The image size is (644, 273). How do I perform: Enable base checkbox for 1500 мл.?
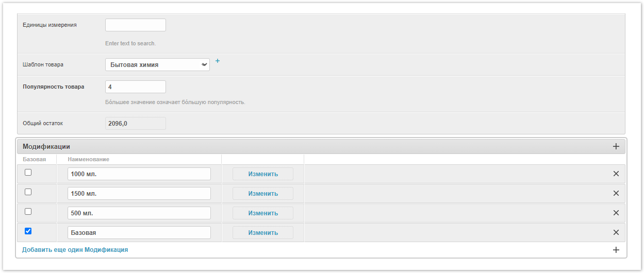click(28, 192)
